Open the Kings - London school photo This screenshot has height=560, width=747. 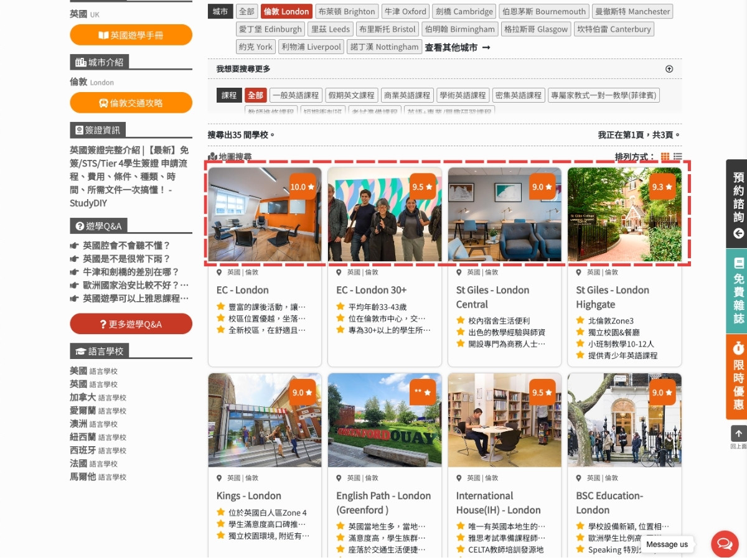pos(265,420)
